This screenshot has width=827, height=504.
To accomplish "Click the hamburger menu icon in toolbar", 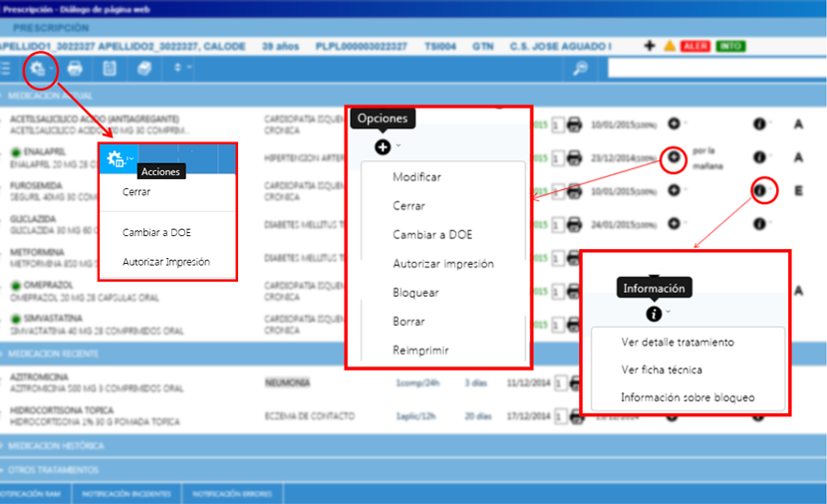I will coord(7,69).
